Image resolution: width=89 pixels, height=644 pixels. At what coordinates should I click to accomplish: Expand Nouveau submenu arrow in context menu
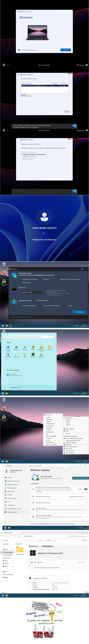tap(87, 433)
